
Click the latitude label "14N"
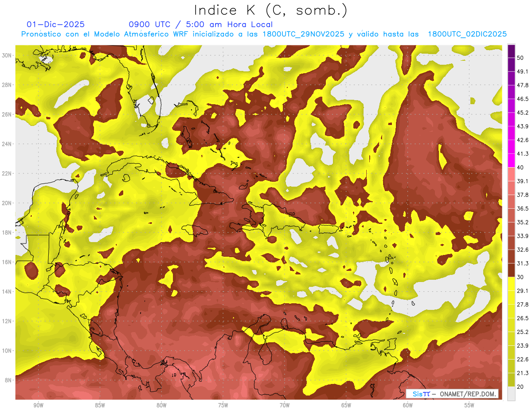8,291
